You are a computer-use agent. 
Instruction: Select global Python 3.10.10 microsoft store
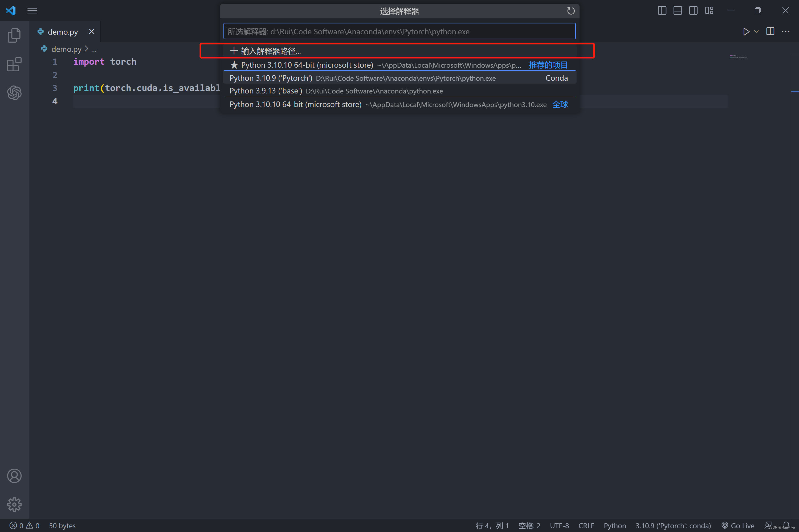click(399, 104)
